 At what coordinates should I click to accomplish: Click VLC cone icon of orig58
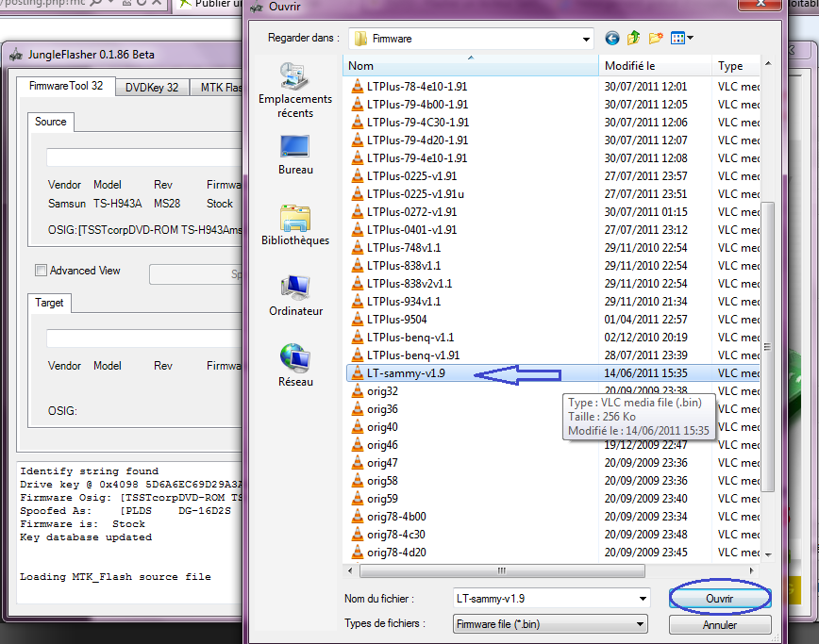click(358, 480)
